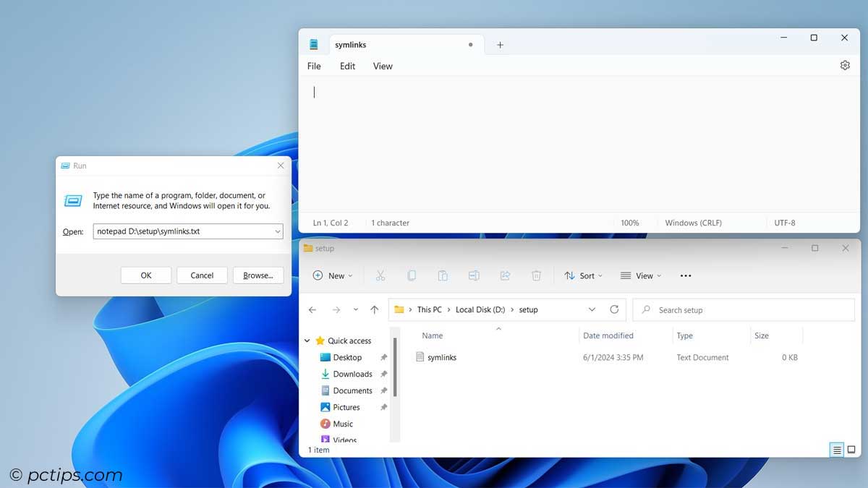Click Browse in the Run dialog

pos(258,275)
